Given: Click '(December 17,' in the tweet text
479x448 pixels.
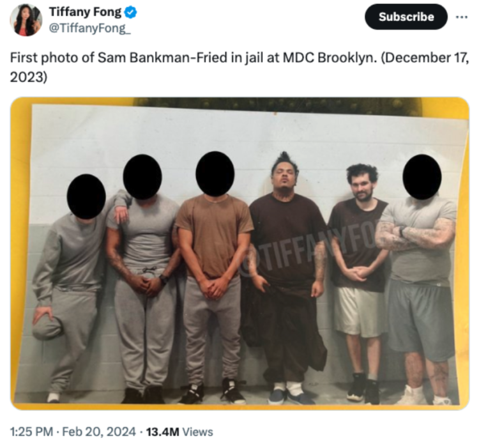Looking at the screenshot, I should click(425, 58).
